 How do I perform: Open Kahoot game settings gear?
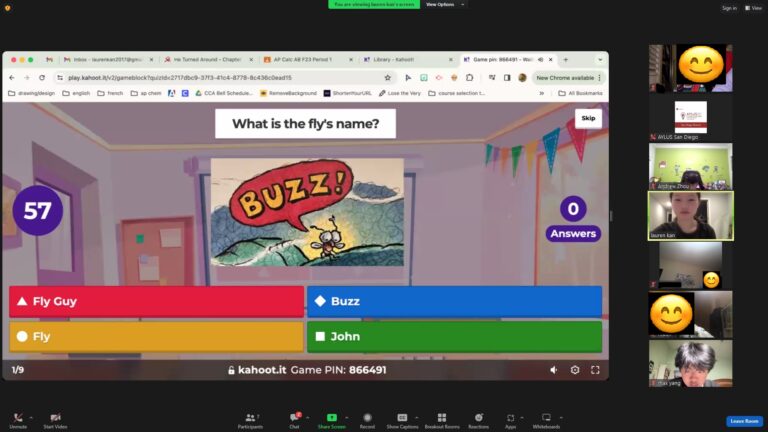click(x=575, y=370)
